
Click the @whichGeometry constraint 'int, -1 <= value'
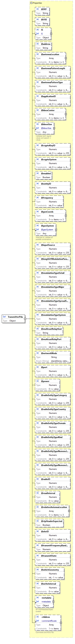point(56,578)
